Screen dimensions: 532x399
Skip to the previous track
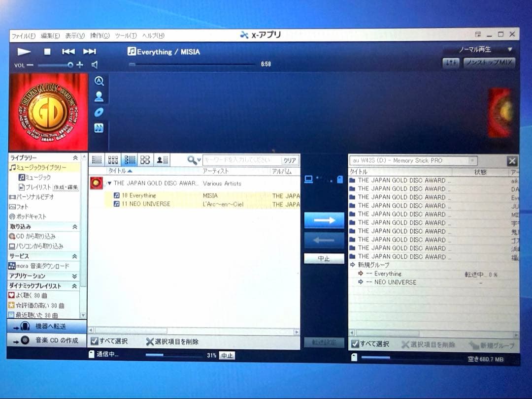pyautogui.click(x=68, y=52)
